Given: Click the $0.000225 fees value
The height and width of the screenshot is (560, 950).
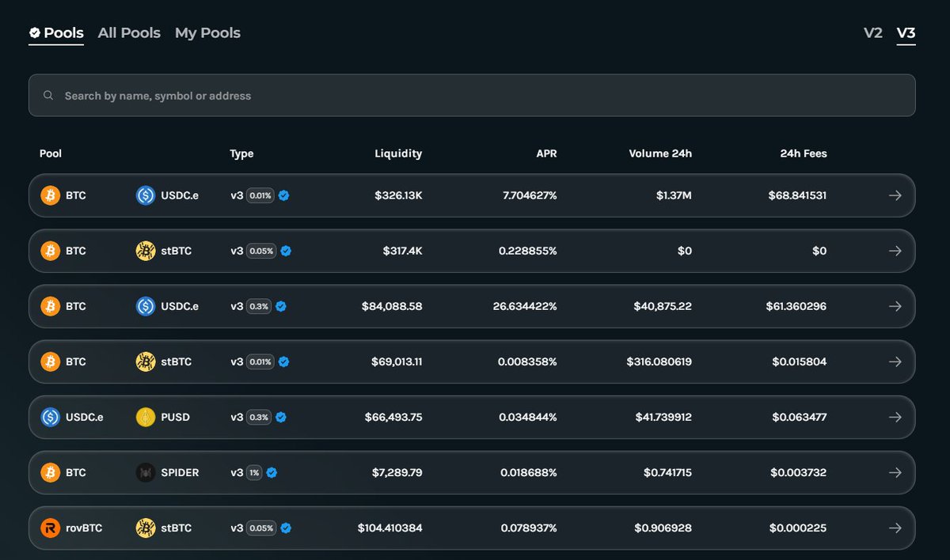Looking at the screenshot, I should click(797, 528).
